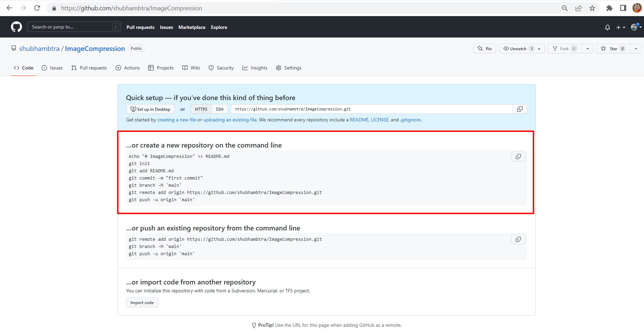Screen dimensions: 644x335
Task: Copy the create new repository commands
Action: (x=518, y=156)
